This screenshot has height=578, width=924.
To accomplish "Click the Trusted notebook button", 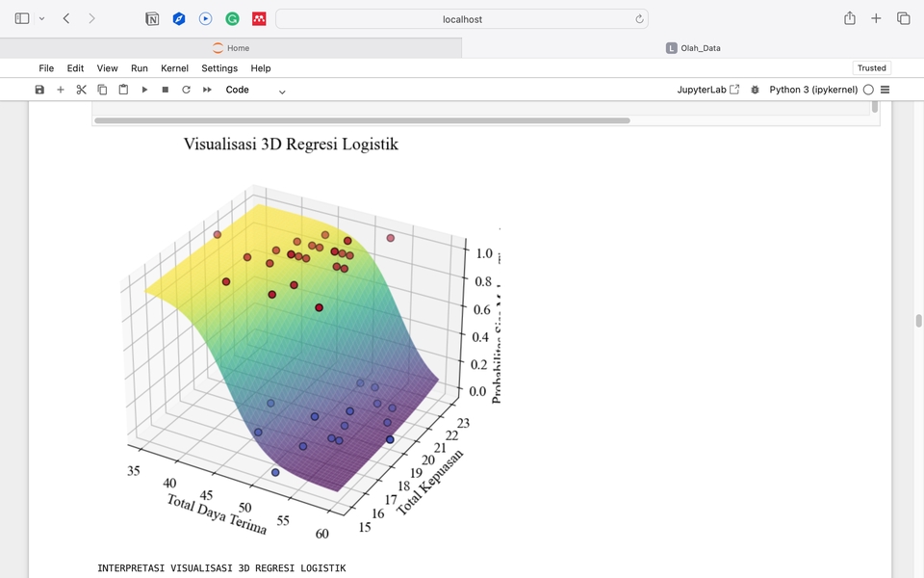I will pyautogui.click(x=871, y=68).
